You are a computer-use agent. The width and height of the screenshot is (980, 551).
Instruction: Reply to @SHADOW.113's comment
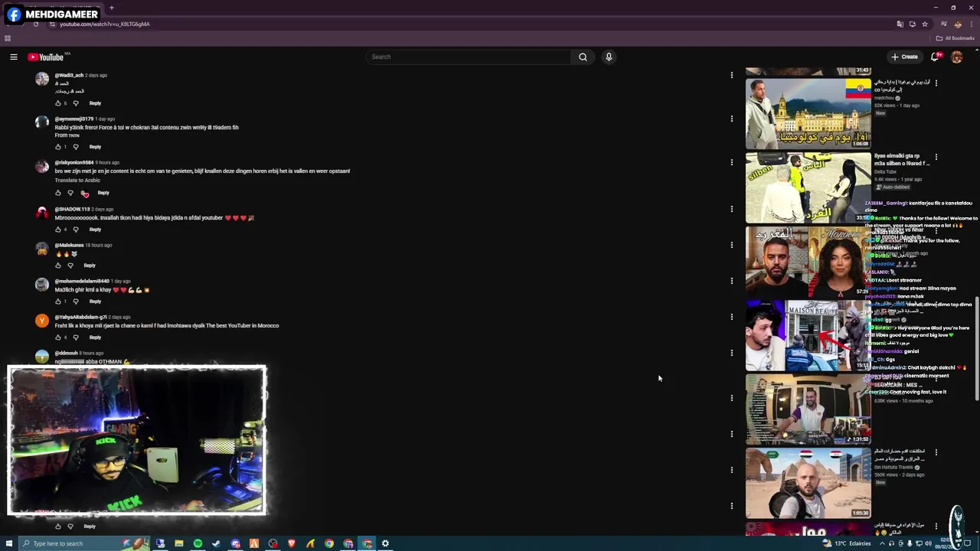(x=95, y=230)
